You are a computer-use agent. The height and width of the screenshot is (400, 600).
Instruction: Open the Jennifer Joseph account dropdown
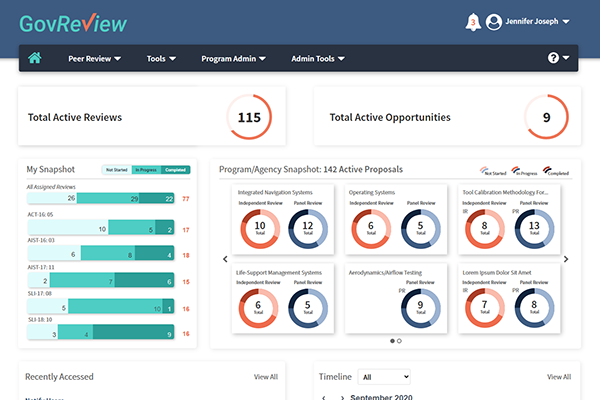coord(537,21)
